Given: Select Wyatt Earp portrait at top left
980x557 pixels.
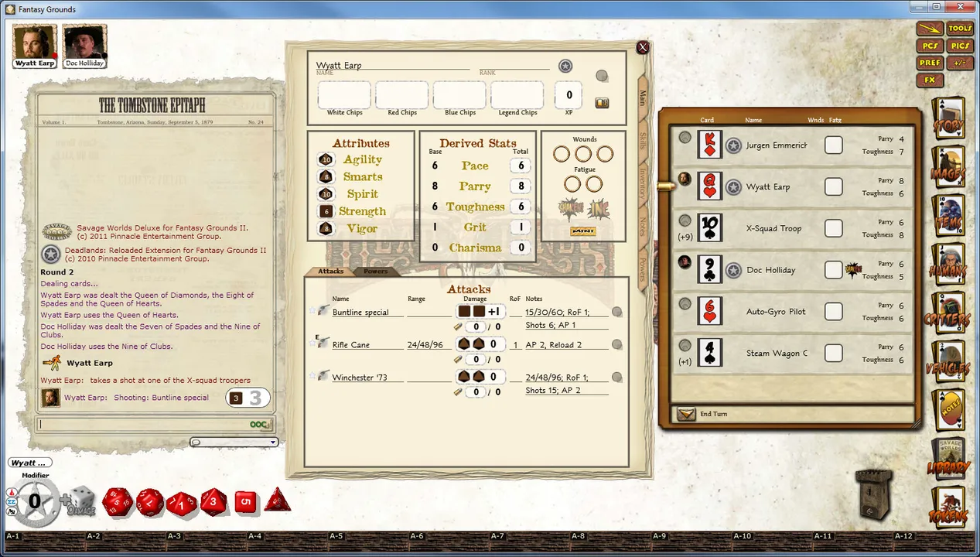Looking at the screenshot, I should (x=36, y=46).
